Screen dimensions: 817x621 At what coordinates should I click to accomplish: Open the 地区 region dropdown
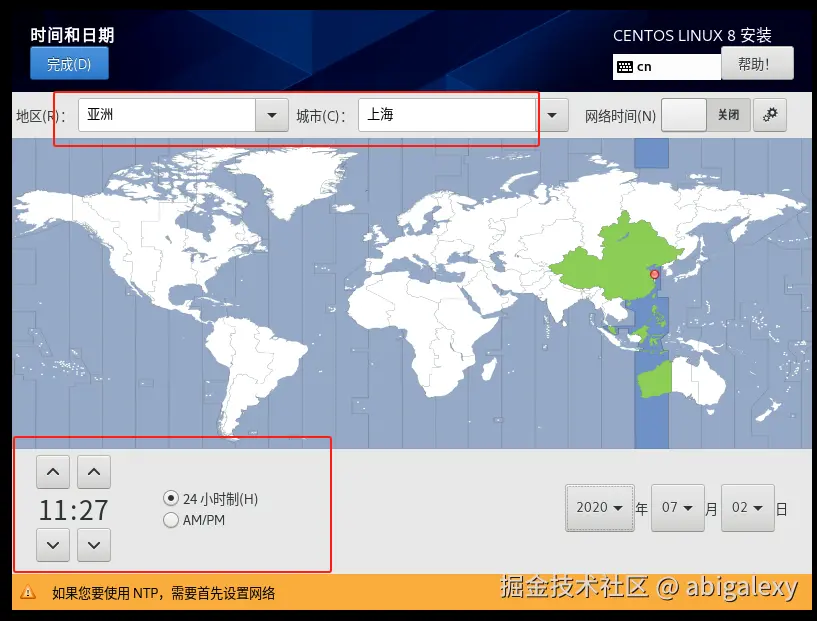(271, 115)
